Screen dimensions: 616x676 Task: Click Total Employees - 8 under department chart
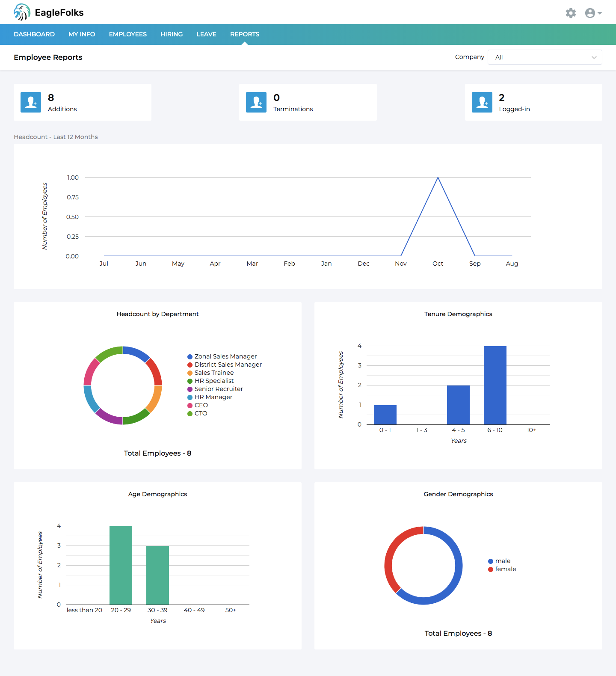(157, 453)
